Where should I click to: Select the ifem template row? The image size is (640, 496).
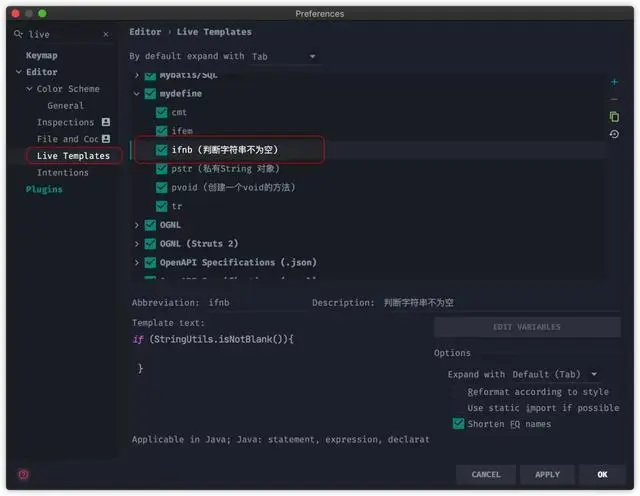pyautogui.click(x=367, y=131)
